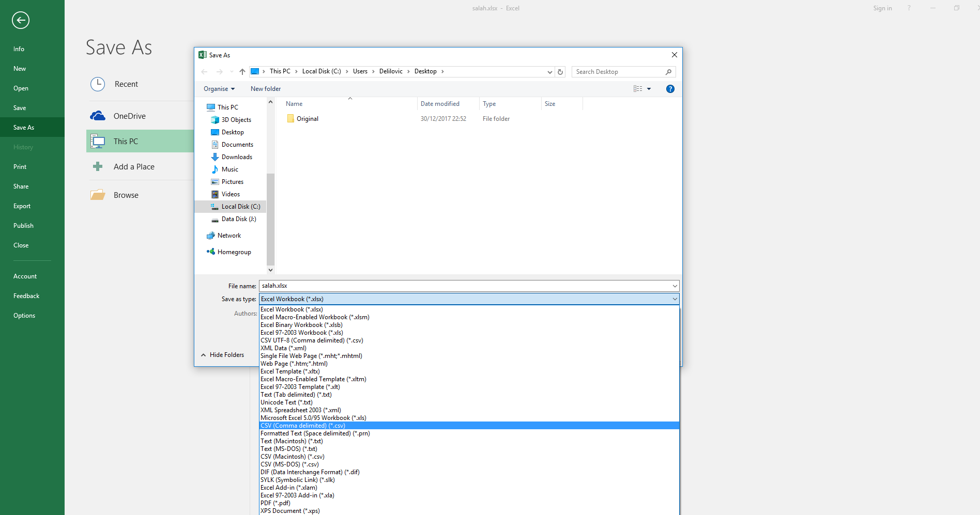Image resolution: width=980 pixels, height=515 pixels.
Task: Select PDF (*.pdf) file type
Action: click(469, 503)
